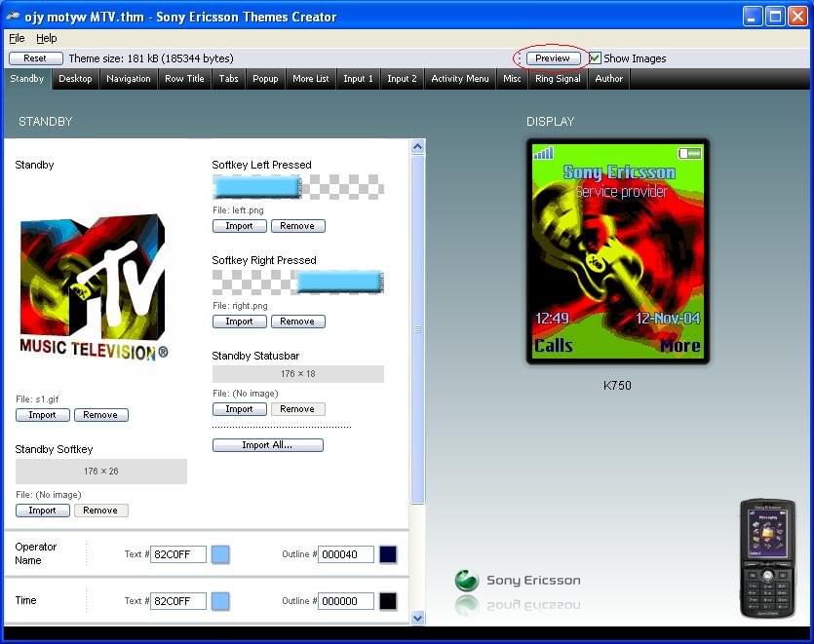Open the Row Title tab
The width and height of the screenshot is (814, 644).
tap(184, 79)
